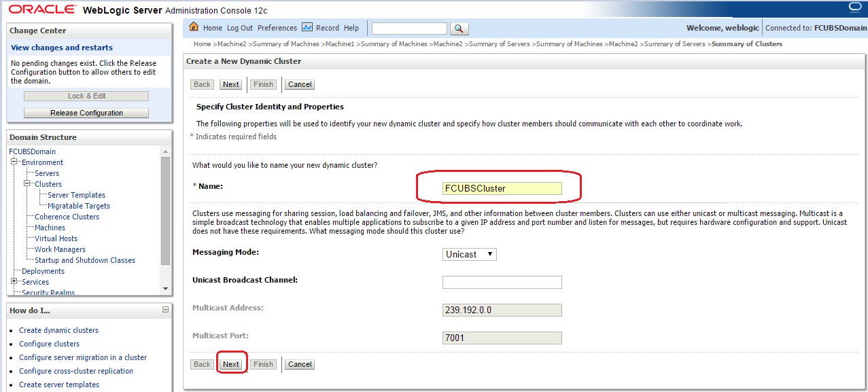This screenshot has height=392, width=868.
Task: Select FCUBSDomain in Domain Structure tree
Action: pos(33,152)
